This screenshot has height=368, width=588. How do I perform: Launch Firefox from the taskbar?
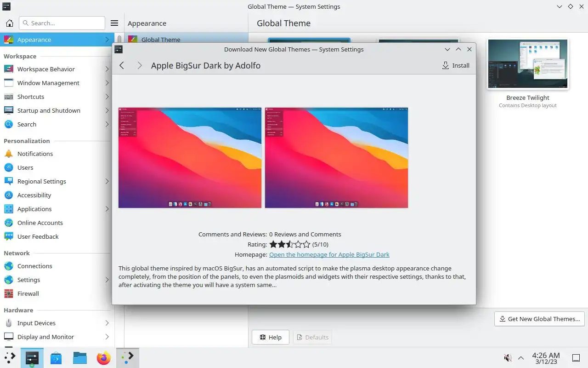point(104,357)
